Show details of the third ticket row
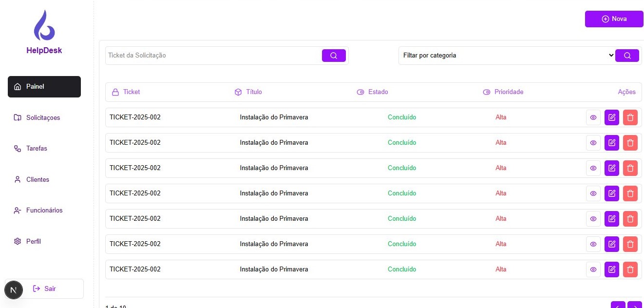Screen dimensions: 644x308 [593, 168]
